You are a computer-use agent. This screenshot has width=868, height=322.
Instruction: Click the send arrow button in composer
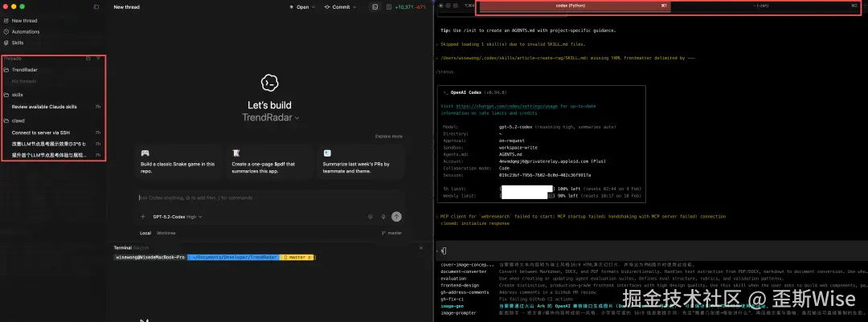(396, 217)
